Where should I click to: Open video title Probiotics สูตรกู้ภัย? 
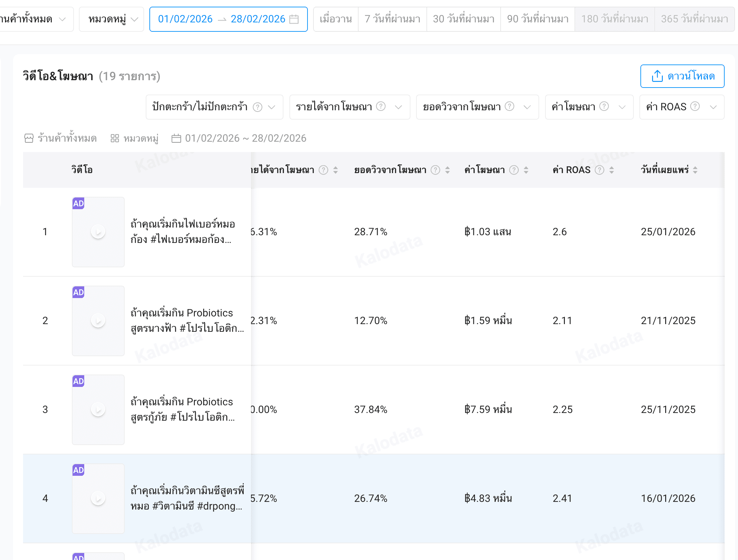pos(182,409)
